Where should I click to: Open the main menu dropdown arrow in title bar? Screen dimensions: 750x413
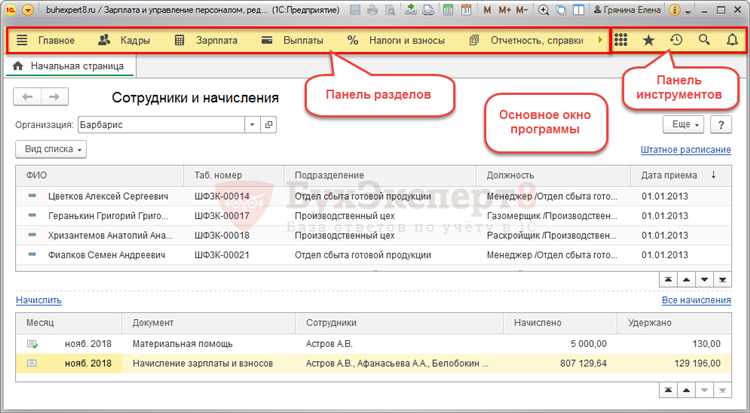(28, 10)
